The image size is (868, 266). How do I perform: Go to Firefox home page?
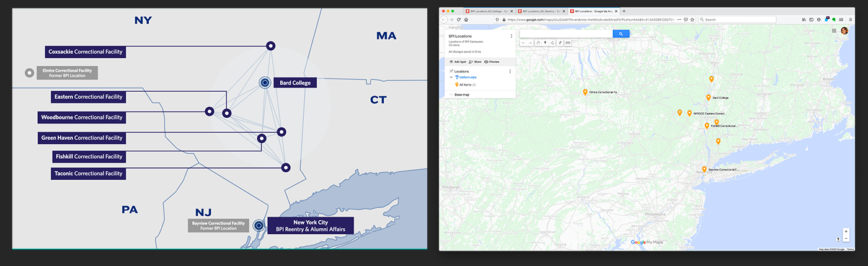(x=466, y=19)
